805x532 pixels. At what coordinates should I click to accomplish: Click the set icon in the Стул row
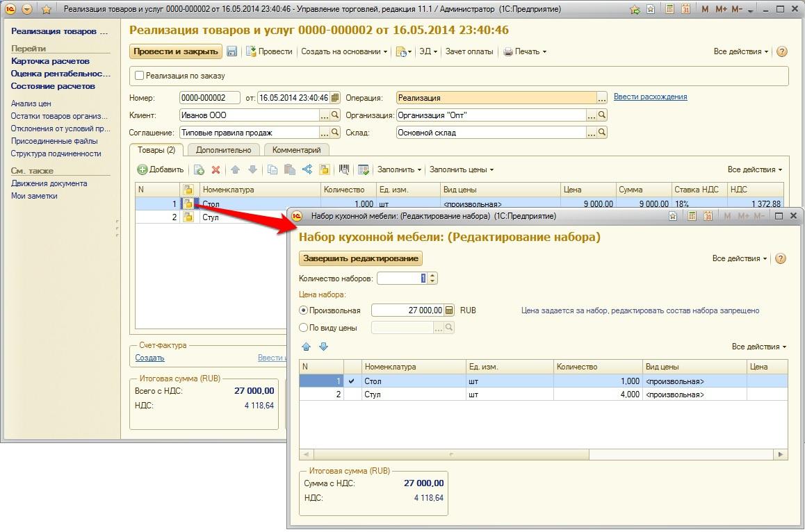click(x=188, y=217)
